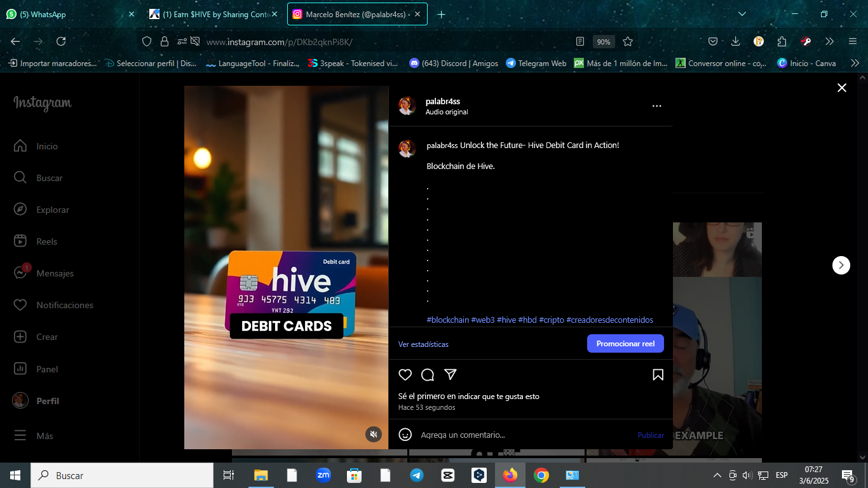This screenshot has width=868, height=488.
Task: Go to next post with arrow
Action: click(x=841, y=265)
